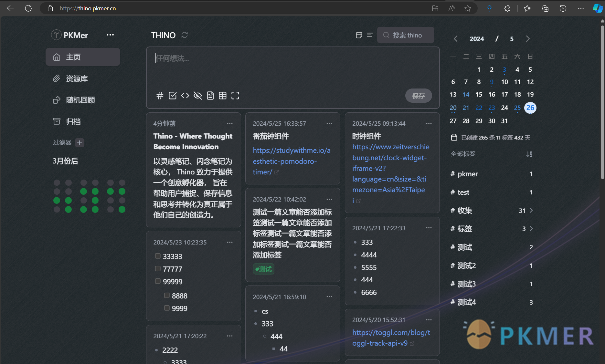
Task: Open browser read aloud icon
Action: (451, 8)
